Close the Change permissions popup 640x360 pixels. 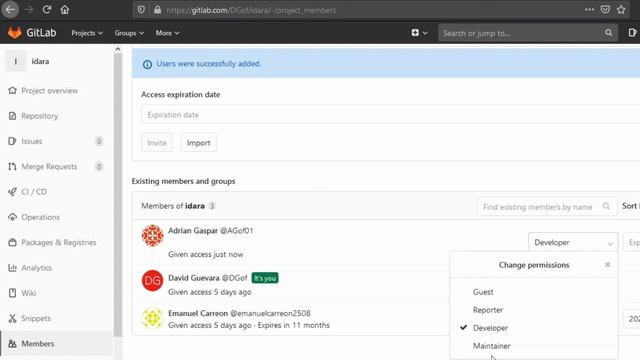point(607,265)
